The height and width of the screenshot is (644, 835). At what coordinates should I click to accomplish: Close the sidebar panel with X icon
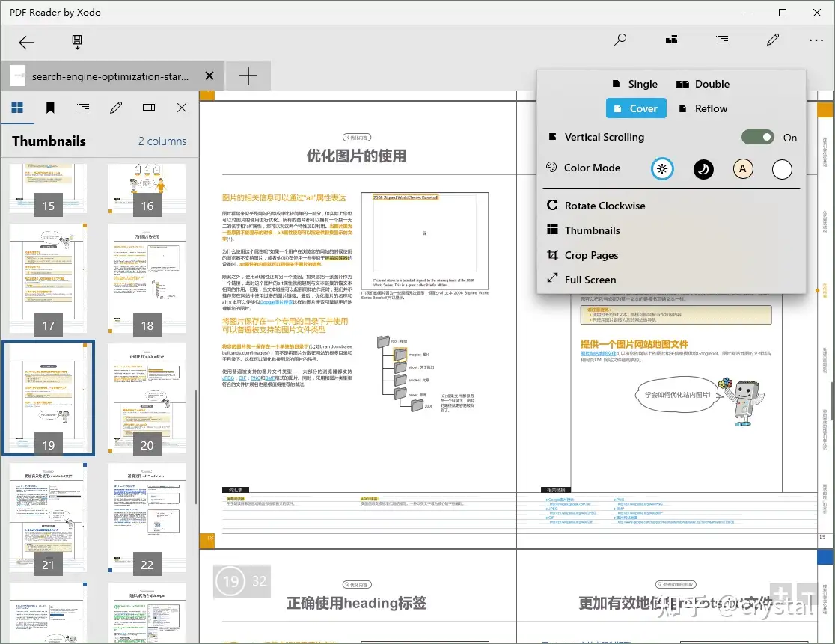[182, 108]
